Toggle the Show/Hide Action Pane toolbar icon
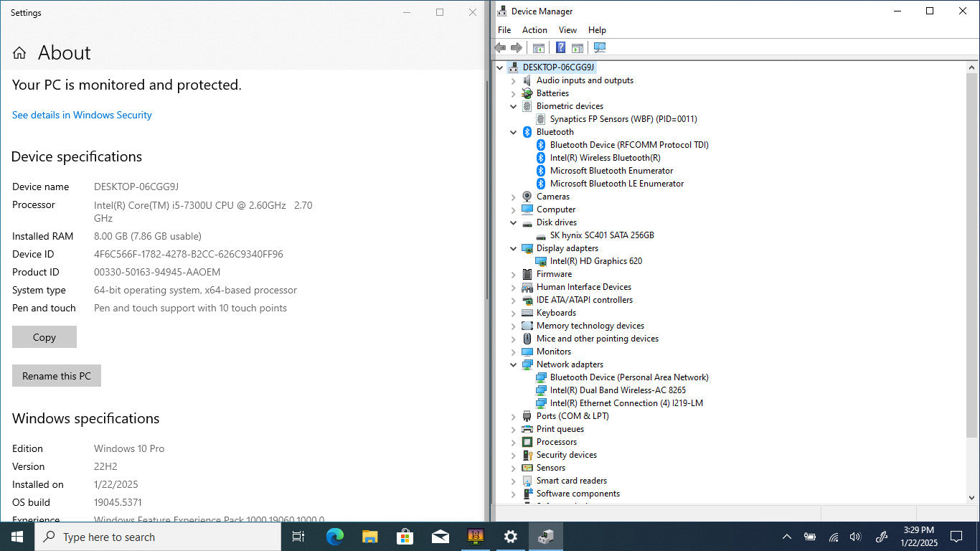Screen dimensions: 980x551 (x=578, y=48)
